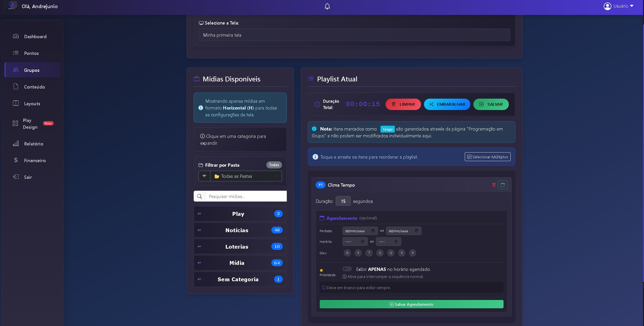Open clock picker of start time field

point(363,242)
